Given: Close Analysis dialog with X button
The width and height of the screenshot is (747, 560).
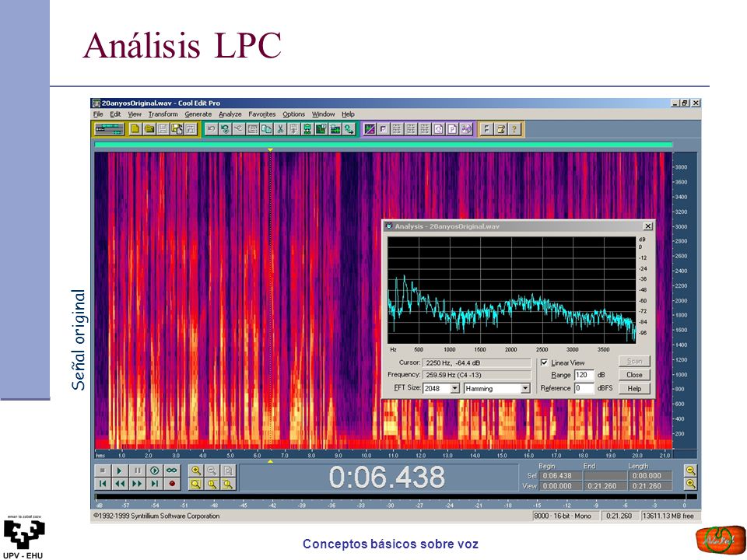Looking at the screenshot, I should click(x=648, y=226).
